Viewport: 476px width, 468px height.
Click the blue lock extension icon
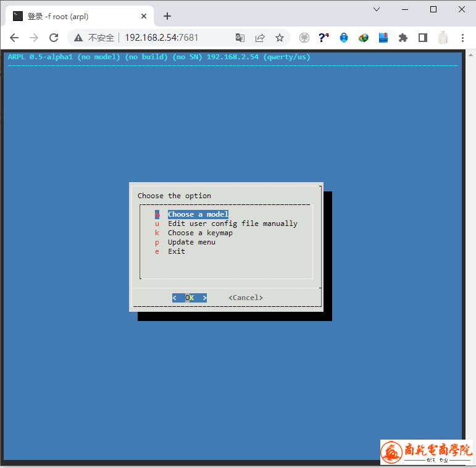click(344, 38)
